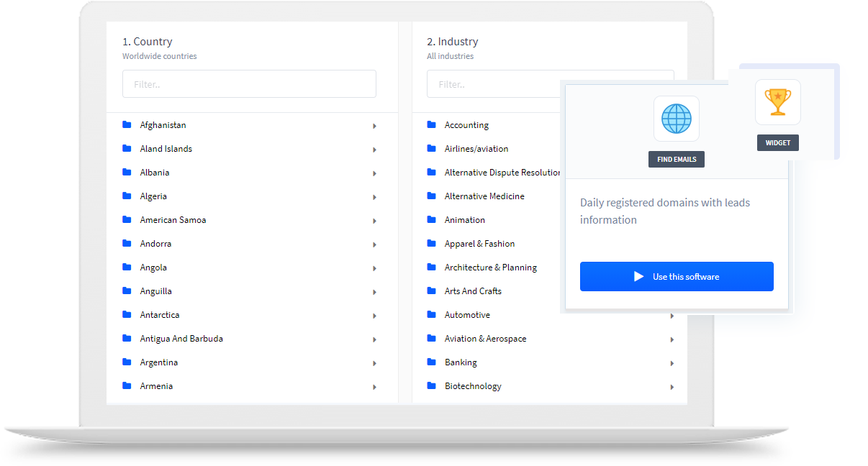Click the folder icon beside Accounting
Image resolution: width=868 pixels, height=466 pixels.
[430, 124]
